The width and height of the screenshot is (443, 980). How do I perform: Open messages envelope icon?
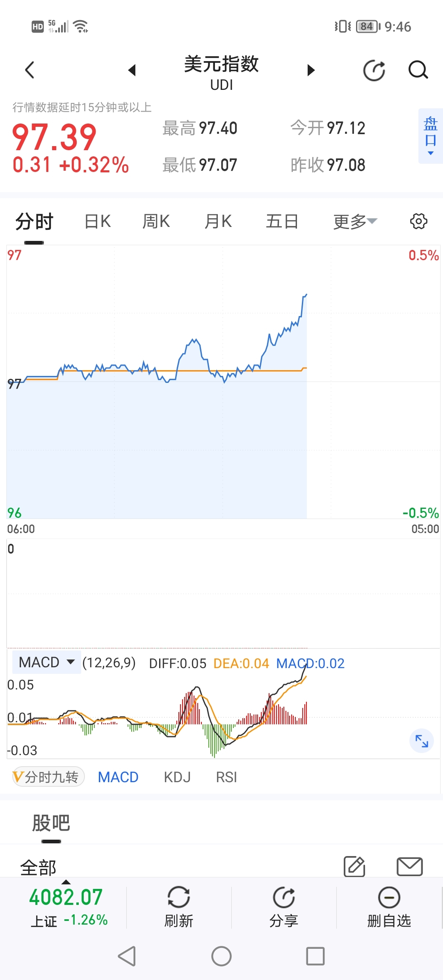pyautogui.click(x=409, y=866)
